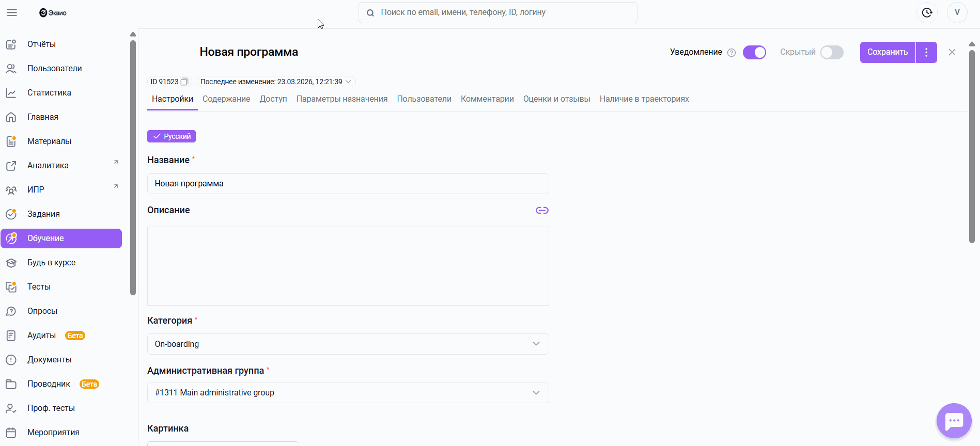The height and width of the screenshot is (446, 980).
Task: Expand the Последнее изменение history chevron
Action: [349, 82]
